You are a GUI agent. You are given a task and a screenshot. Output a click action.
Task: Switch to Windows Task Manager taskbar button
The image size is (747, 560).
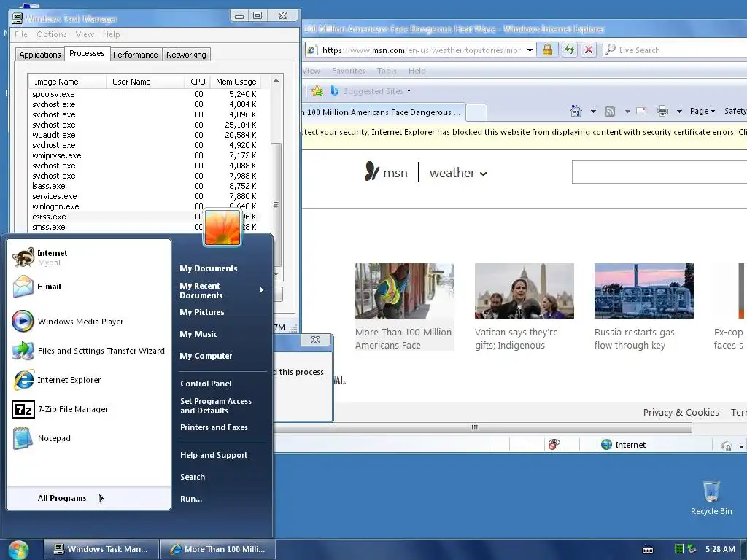point(101,549)
